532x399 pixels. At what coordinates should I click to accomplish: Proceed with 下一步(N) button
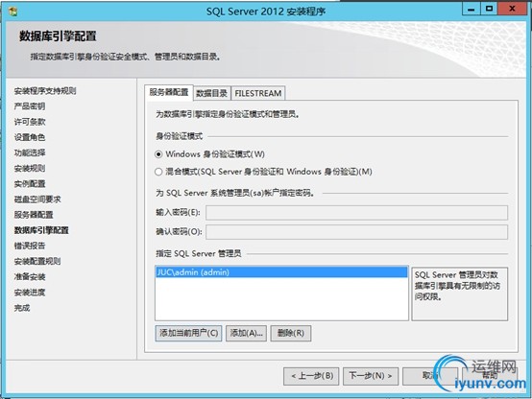[371, 376]
